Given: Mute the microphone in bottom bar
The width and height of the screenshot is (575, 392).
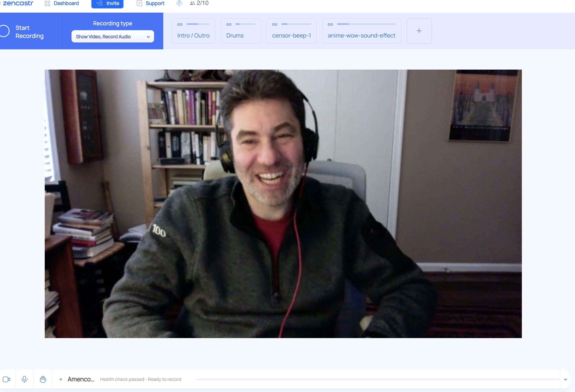Looking at the screenshot, I should pos(24,379).
